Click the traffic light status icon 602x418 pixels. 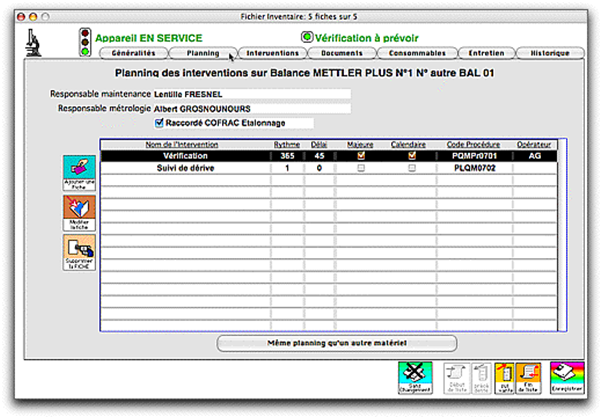(x=84, y=41)
